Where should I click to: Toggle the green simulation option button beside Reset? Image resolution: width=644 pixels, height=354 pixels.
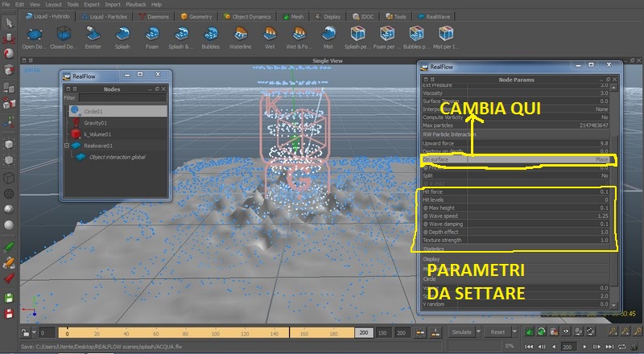coord(529,331)
